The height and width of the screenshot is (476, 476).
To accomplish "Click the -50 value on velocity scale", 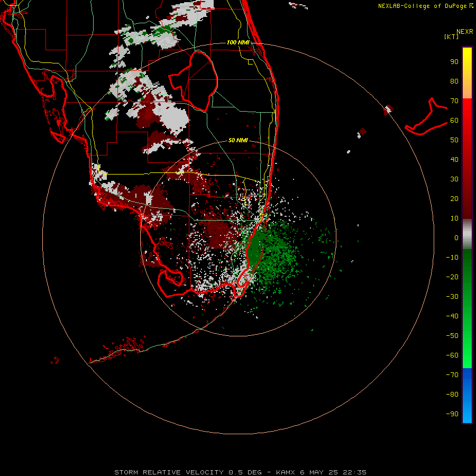I will 452,336.
